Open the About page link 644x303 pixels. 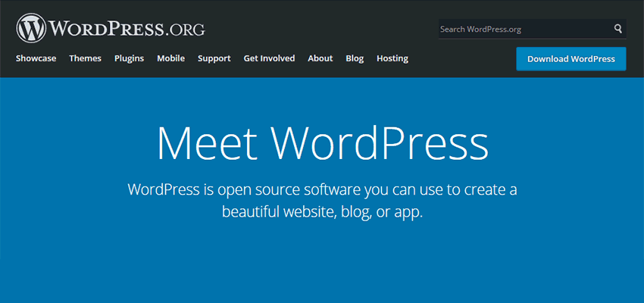[320, 58]
